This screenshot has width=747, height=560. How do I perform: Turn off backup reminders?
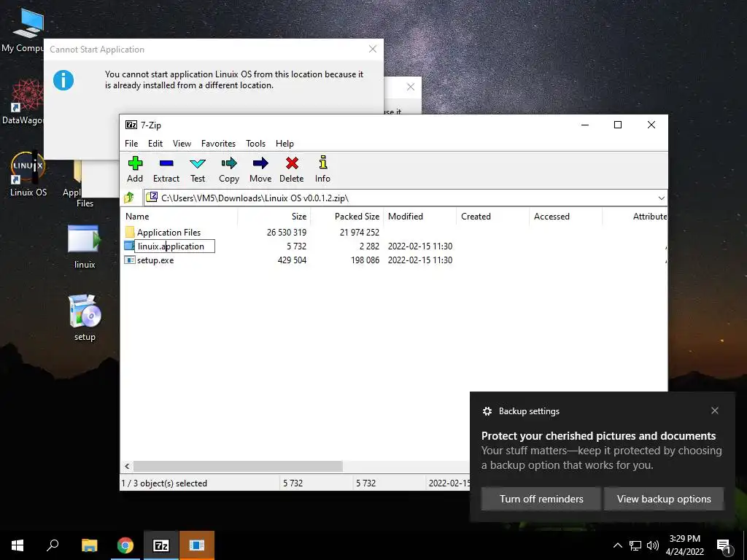click(541, 499)
